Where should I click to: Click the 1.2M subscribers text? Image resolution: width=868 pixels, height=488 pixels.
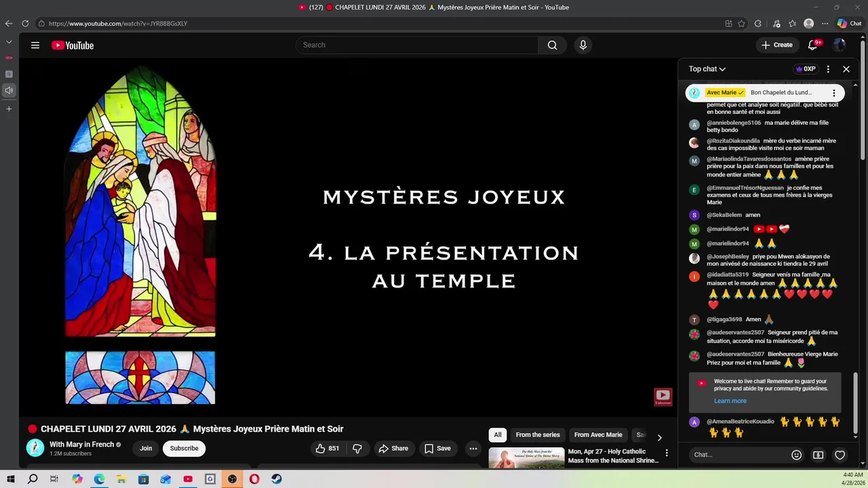coord(71,454)
